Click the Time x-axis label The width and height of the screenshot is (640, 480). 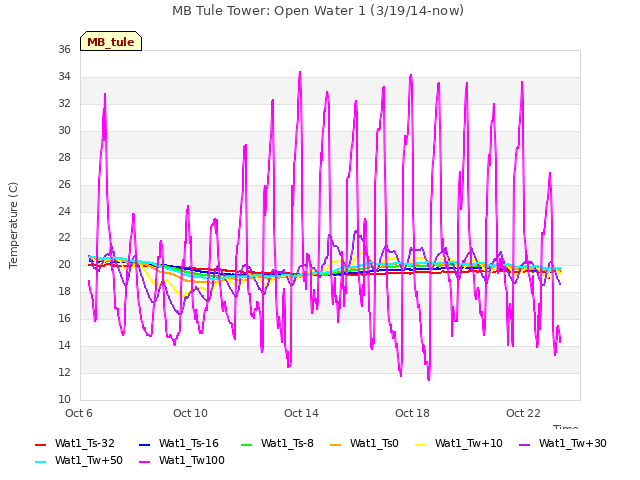(565, 427)
